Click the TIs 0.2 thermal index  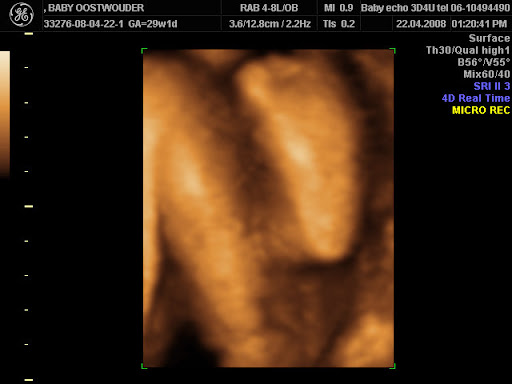coord(338,24)
